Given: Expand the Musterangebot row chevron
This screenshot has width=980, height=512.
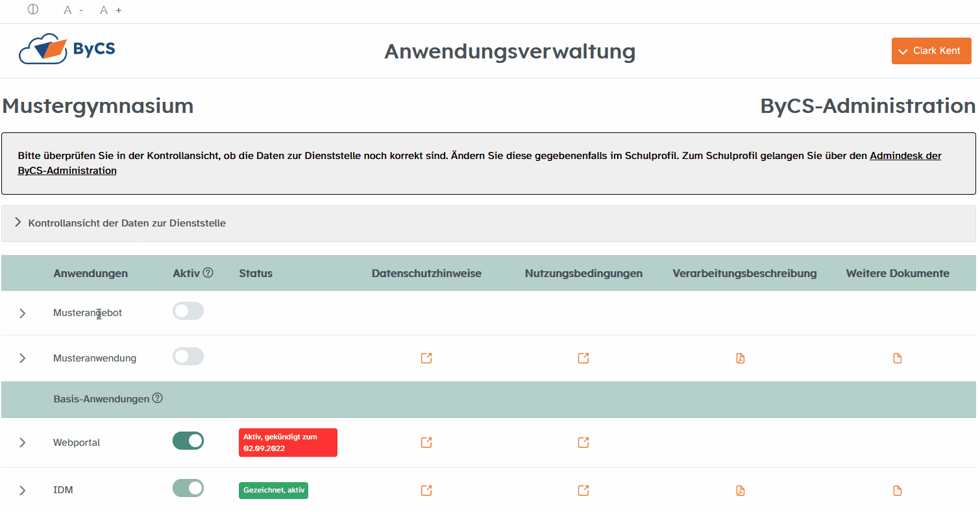Looking at the screenshot, I should point(23,313).
